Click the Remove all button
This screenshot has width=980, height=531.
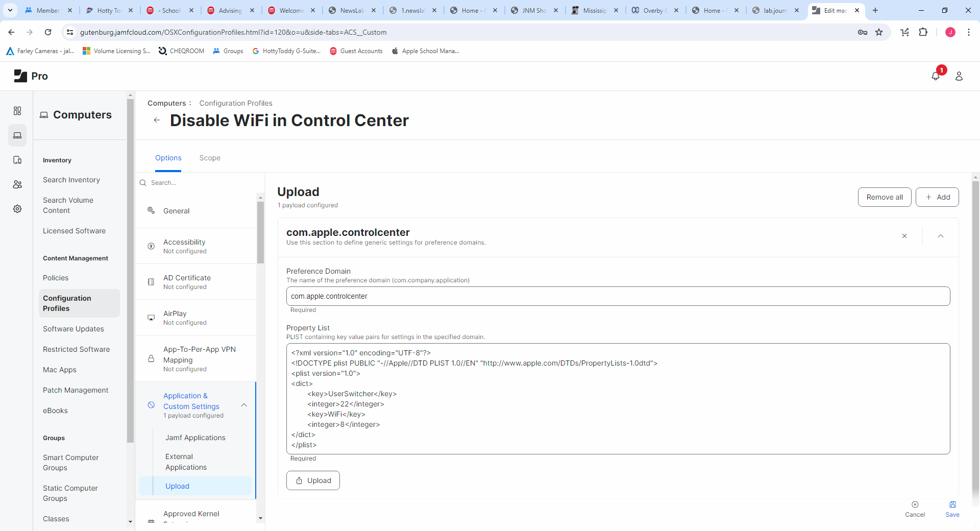pyautogui.click(x=885, y=197)
